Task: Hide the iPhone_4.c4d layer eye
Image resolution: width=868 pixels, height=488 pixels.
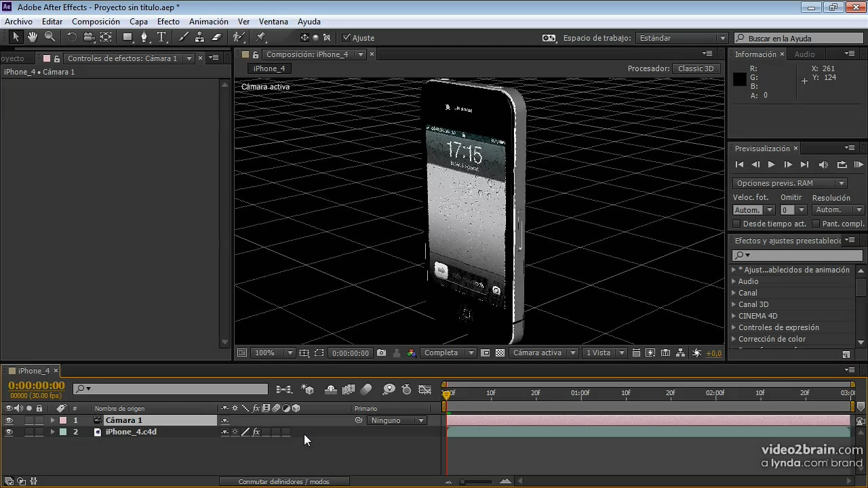Action: tap(9, 432)
